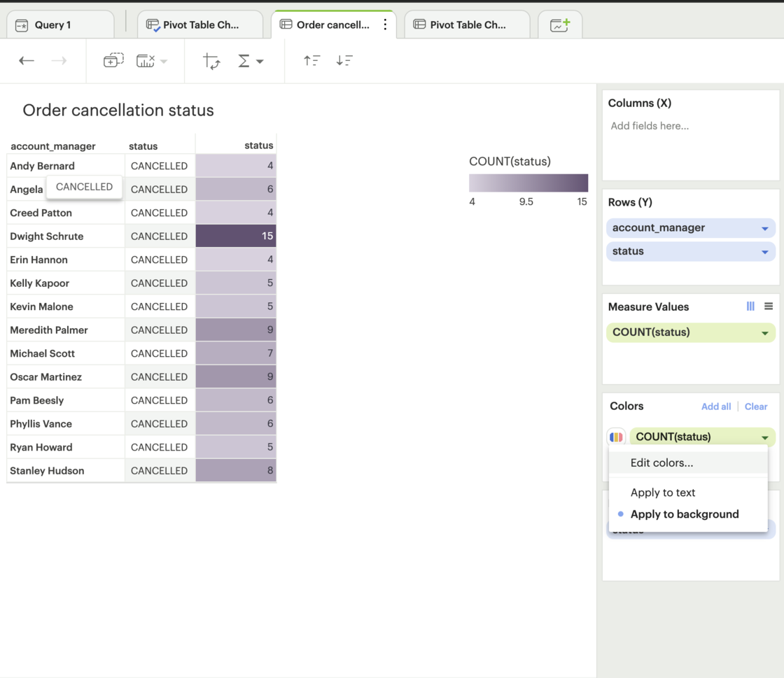The height and width of the screenshot is (678, 784).
Task: Choose Edit colors from the menu
Action: (x=663, y=462)
